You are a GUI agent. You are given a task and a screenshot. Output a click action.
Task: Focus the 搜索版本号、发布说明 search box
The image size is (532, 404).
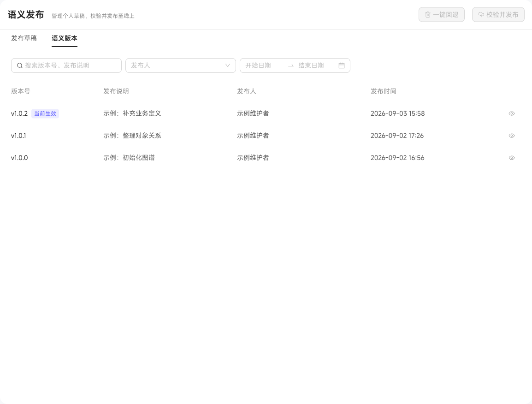[66, 65]
